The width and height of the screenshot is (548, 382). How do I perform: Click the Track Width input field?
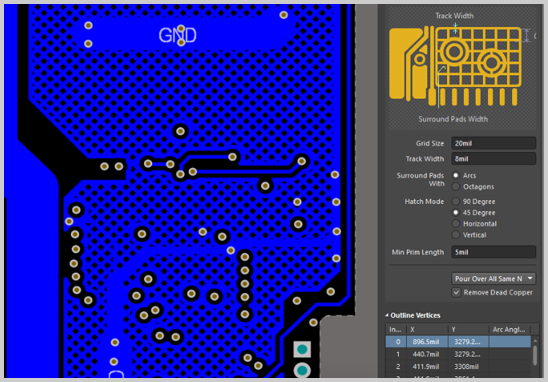point(493,159)
